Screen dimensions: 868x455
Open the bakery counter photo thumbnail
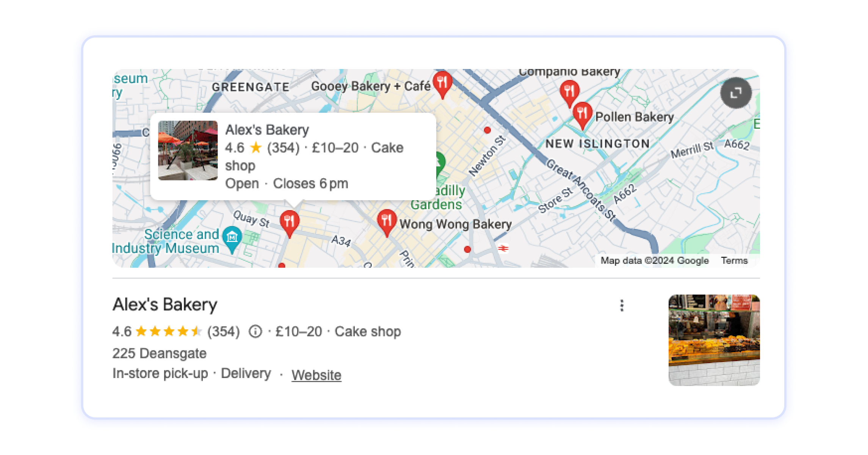(x=714, y=340)
